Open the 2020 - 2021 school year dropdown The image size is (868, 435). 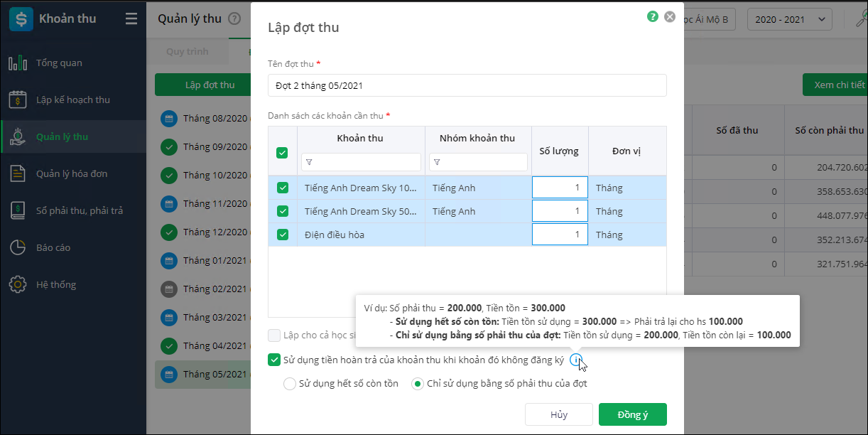click(789, 19)
